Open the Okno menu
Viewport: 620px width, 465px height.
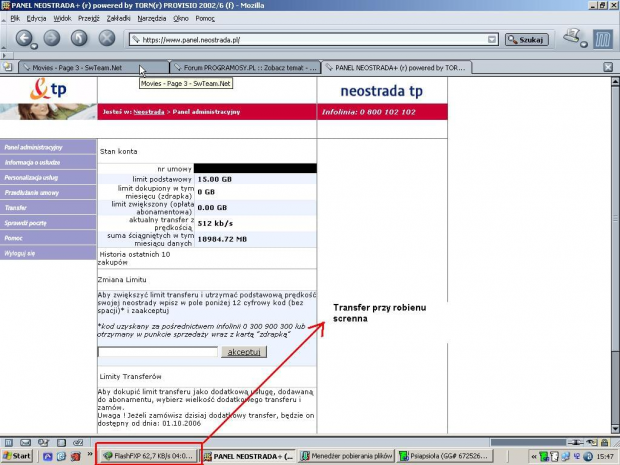pyautogui.click(x=181, y=18)
